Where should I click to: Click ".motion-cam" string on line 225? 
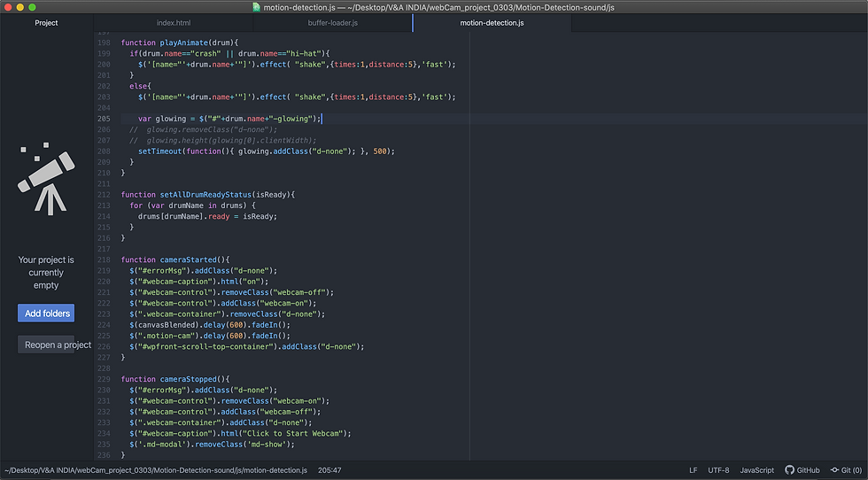click(x=167, y=336)
